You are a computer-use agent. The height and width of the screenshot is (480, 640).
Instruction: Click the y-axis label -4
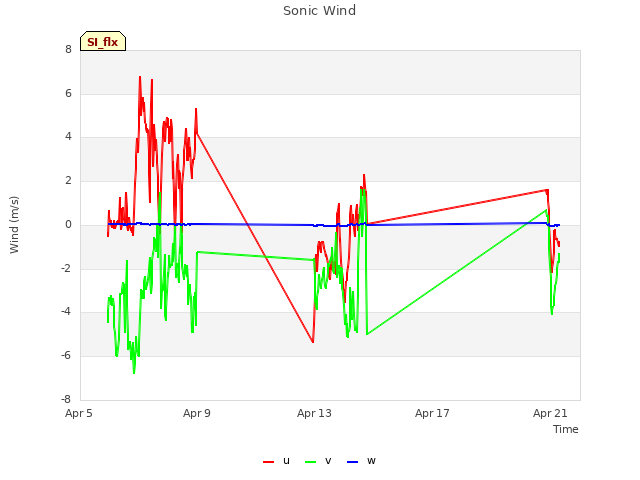[x=67, y=312]
